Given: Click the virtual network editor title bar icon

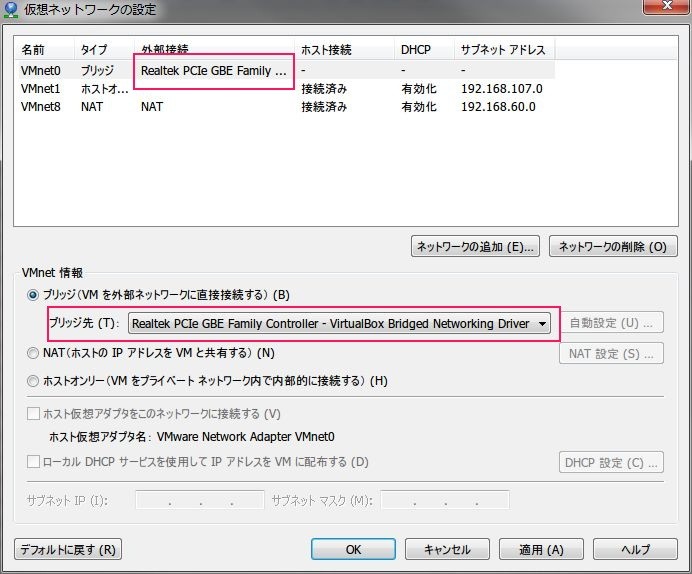Looking at the screenshot, I should (x=11, y=10).
